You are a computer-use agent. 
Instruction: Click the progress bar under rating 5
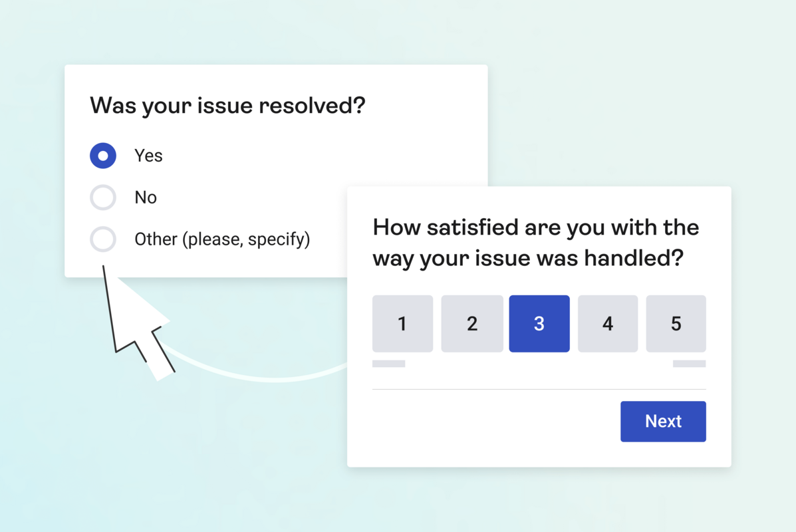tap(688, 363)
